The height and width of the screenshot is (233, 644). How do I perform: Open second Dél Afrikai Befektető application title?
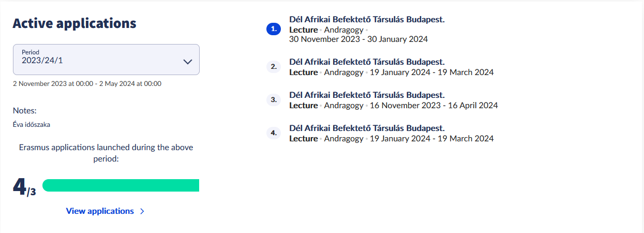click(367, 62)
